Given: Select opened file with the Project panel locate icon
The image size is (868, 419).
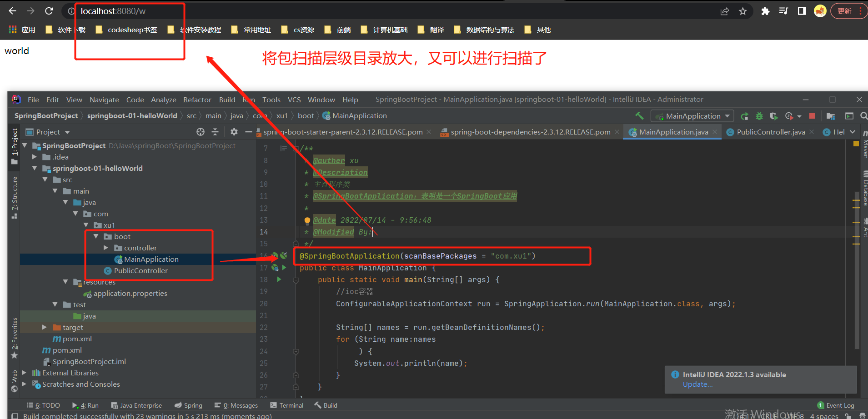Looking at the screenshot, I should (201, 132).
